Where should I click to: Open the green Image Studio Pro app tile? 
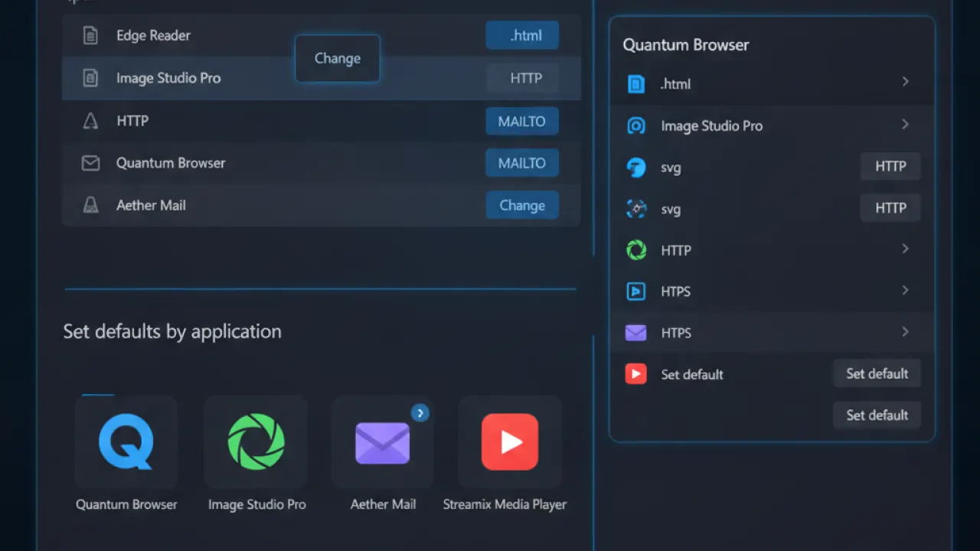tap(256, 442)
